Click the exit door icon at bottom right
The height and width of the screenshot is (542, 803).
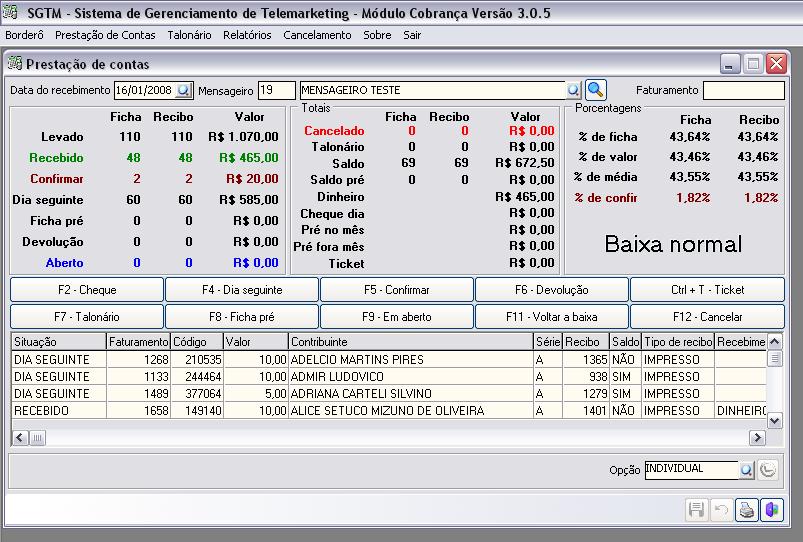(771, 510)
